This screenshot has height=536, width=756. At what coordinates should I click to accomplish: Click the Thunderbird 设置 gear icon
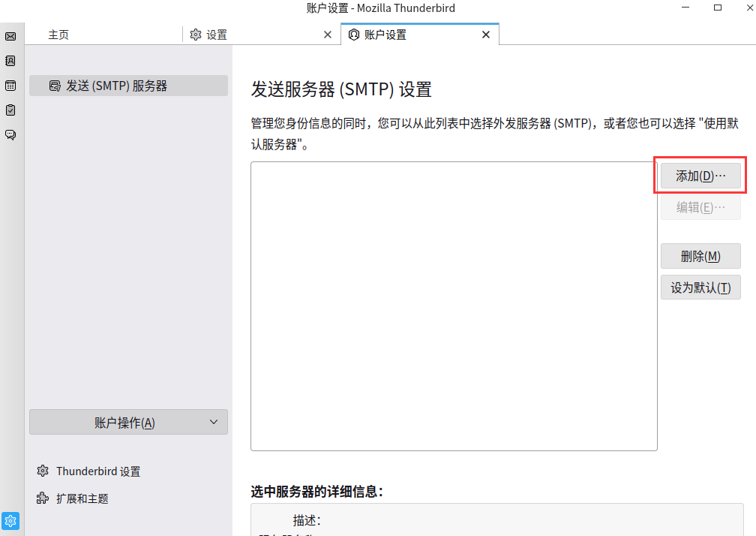[x=42, y=471]
